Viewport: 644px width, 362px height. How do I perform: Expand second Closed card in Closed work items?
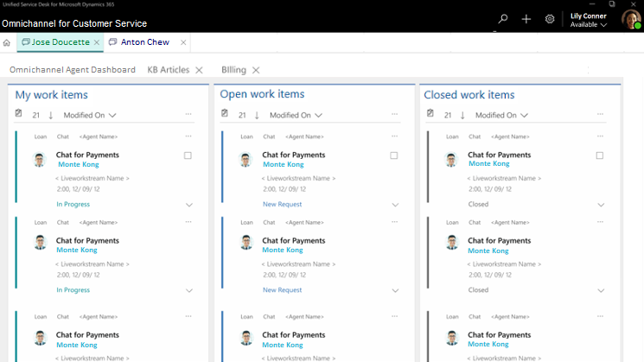click(x=601, y=290)
